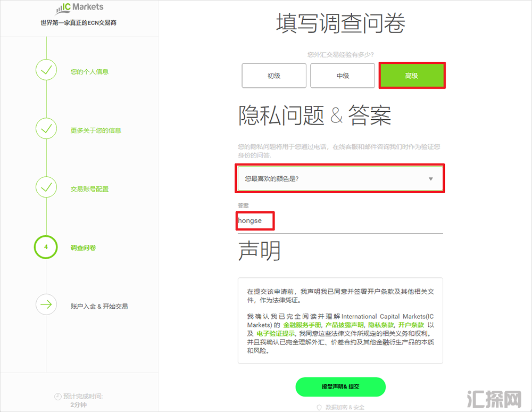Screen dimensions: 532x412
Task: Go to 调查问卷 step label
Action: pos(83,248)
